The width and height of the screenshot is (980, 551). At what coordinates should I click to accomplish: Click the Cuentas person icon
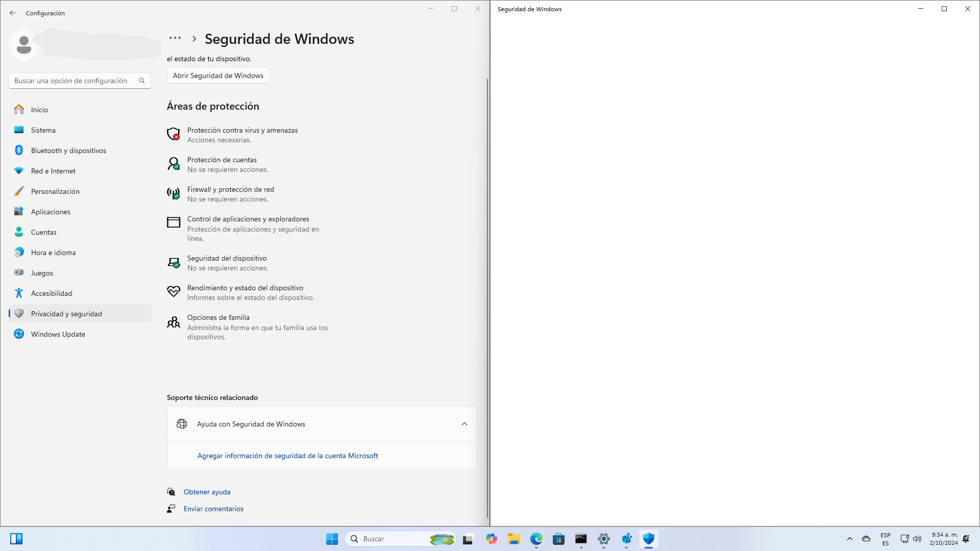pos(19,232)
